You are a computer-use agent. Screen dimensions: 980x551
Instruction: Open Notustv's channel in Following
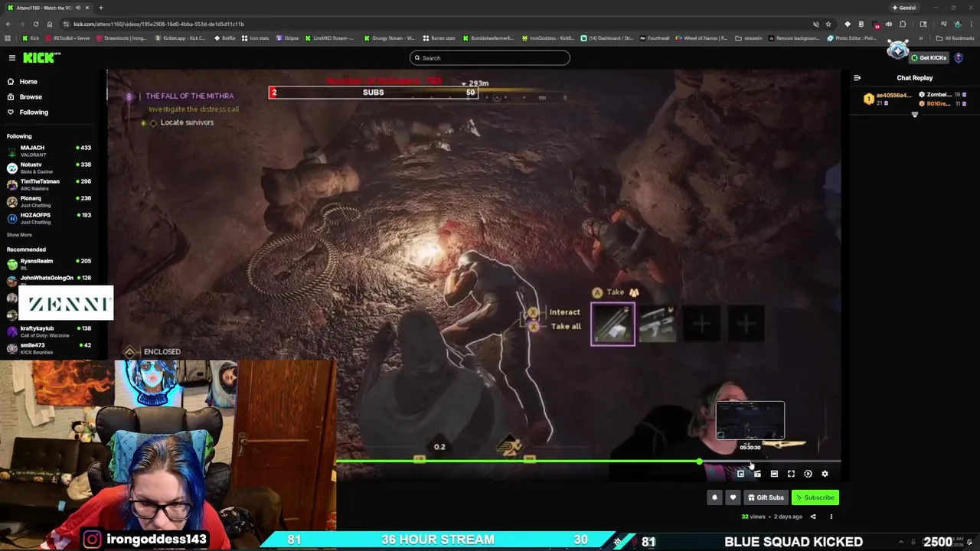[x=50, y=168]
